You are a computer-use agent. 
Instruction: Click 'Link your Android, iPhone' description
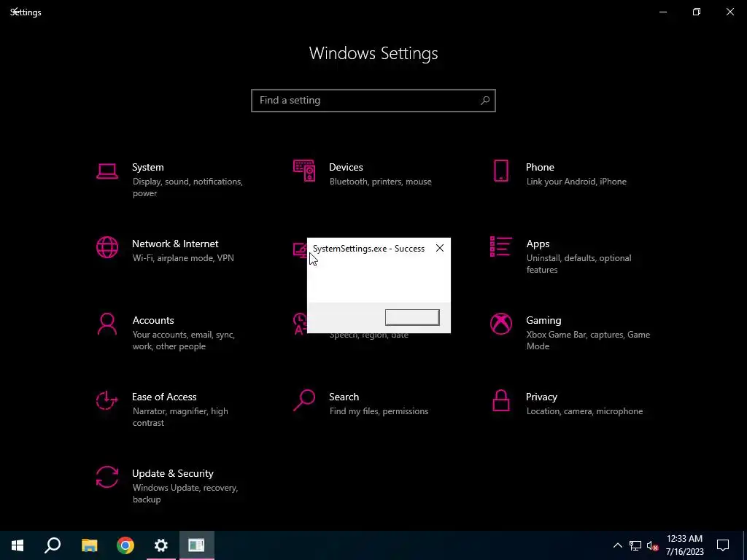click(x=576, y=182)
